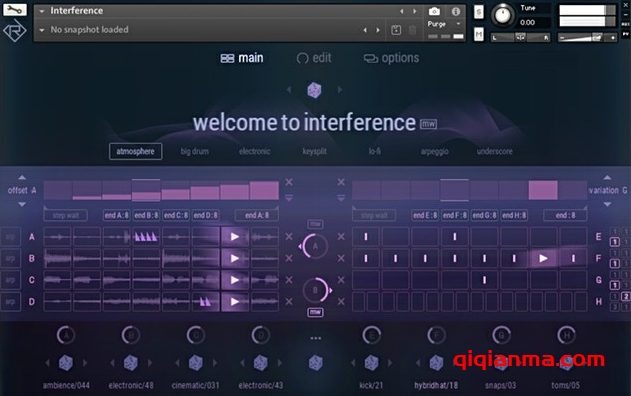
Task: Select the atmosphere category
Action: (136, 151)
